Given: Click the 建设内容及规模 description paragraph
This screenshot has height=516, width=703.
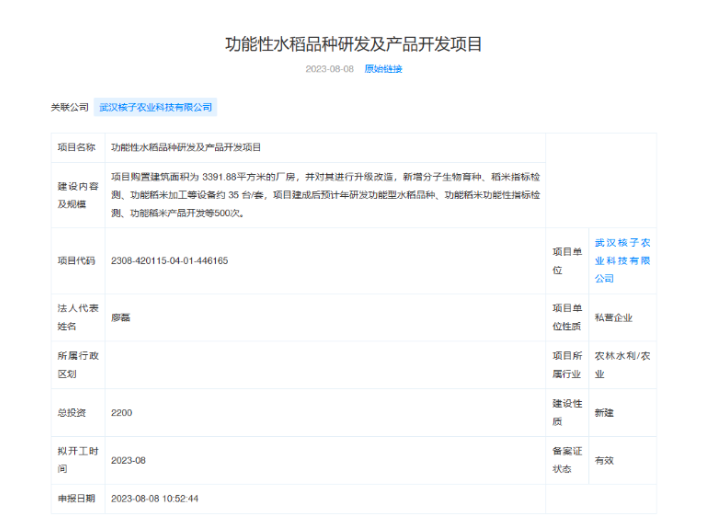Looking at the screenshot, I should click(x=324, y=194).
